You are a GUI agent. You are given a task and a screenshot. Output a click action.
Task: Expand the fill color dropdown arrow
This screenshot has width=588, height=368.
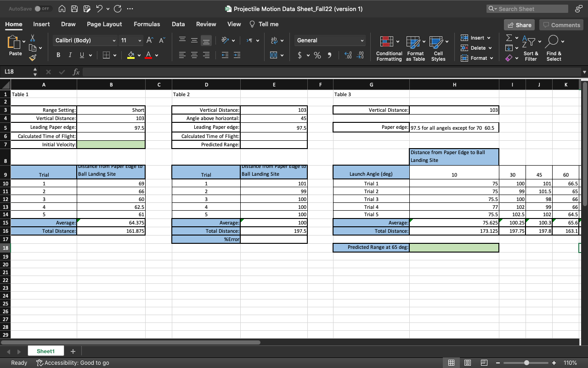coord(139,56)
